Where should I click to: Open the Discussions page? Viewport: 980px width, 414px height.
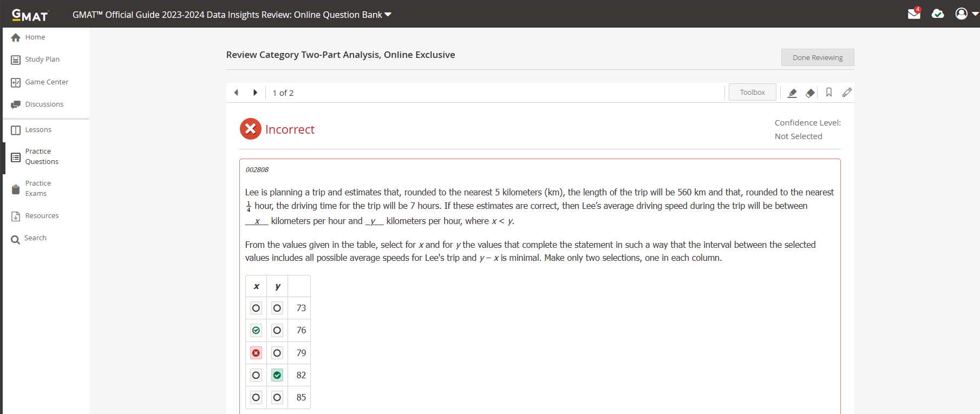click(x=44, y=104)
